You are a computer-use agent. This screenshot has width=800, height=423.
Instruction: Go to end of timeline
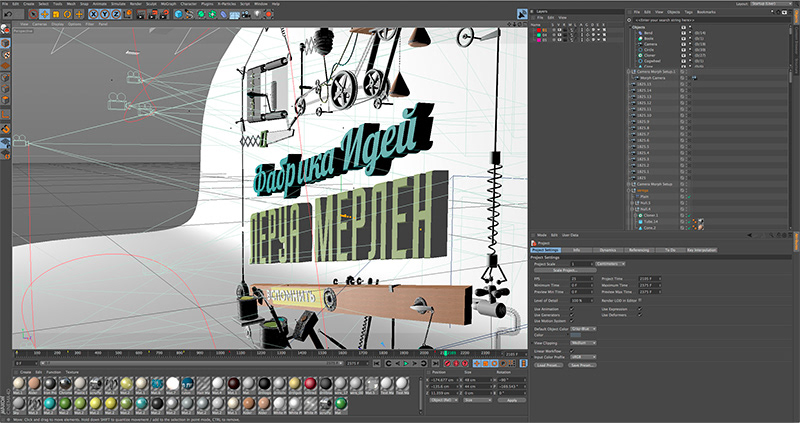(x=435, y=363)
